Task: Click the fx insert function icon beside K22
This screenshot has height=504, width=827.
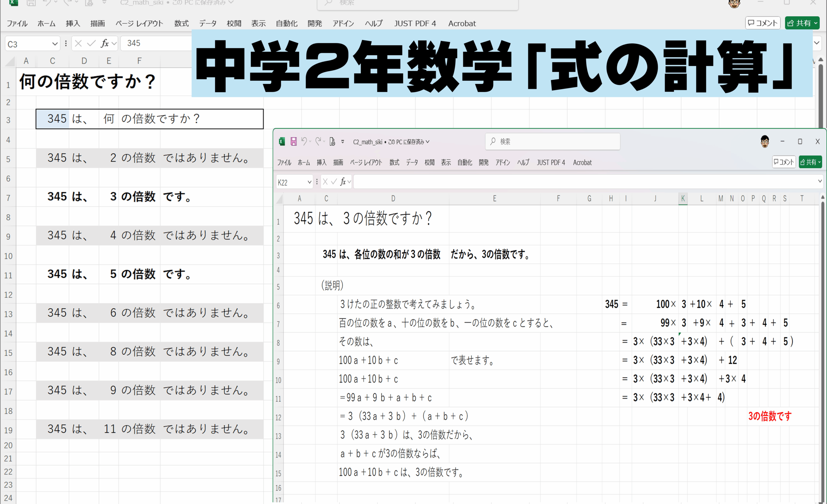Action: pos(343,182)
